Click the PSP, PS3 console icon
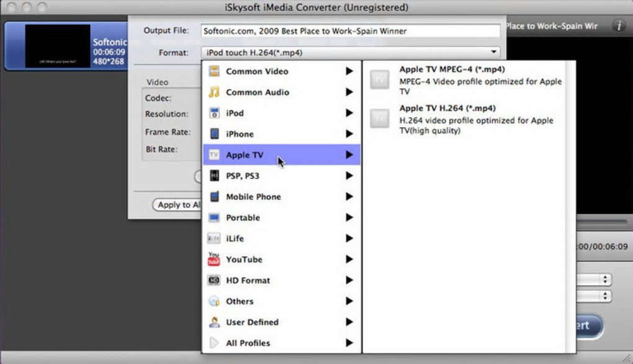 214,175
